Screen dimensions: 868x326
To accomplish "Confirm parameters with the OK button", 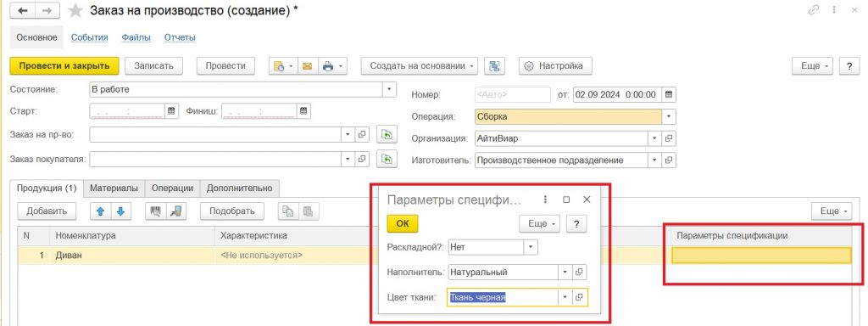I will (403, 223).
